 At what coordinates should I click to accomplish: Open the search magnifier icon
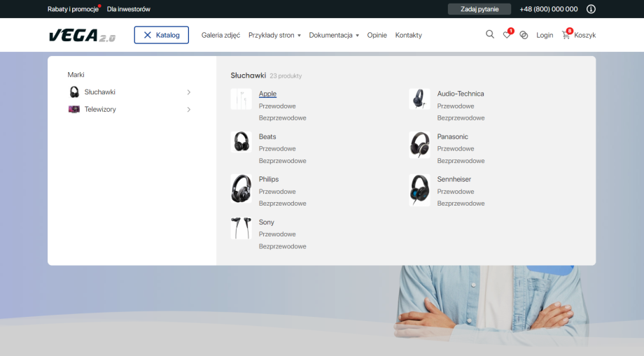point(490,35)
